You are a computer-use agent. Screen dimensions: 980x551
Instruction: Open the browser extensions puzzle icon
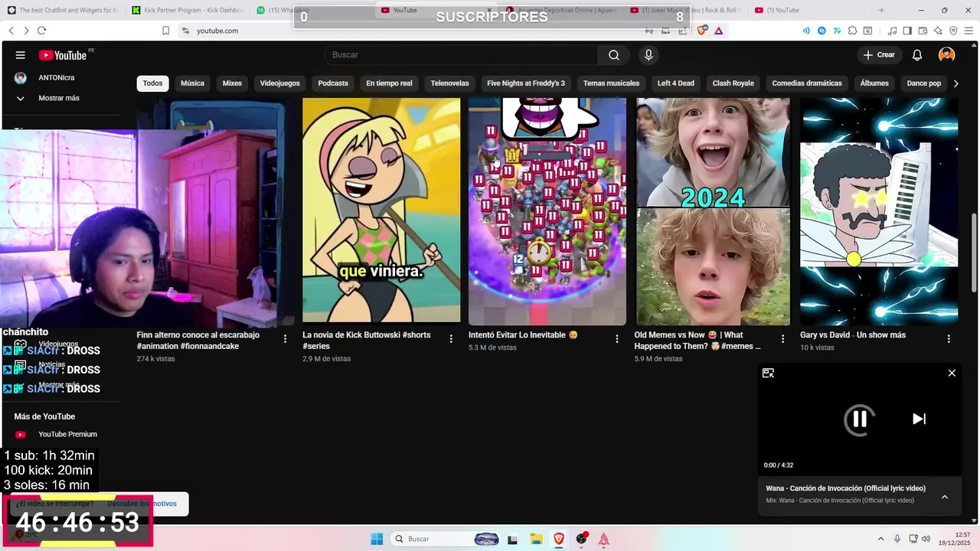851,31
